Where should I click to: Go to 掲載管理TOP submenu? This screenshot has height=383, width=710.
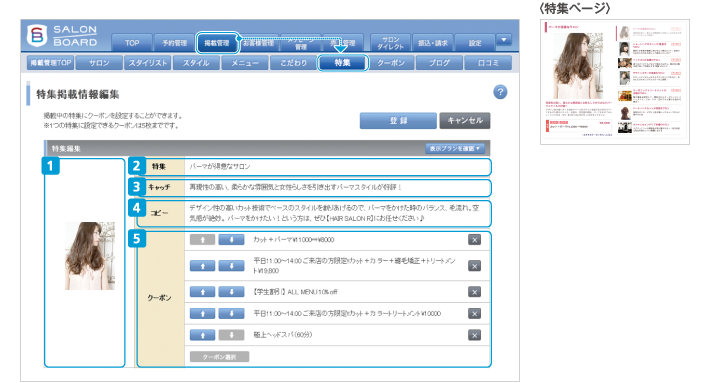(51, 63)
